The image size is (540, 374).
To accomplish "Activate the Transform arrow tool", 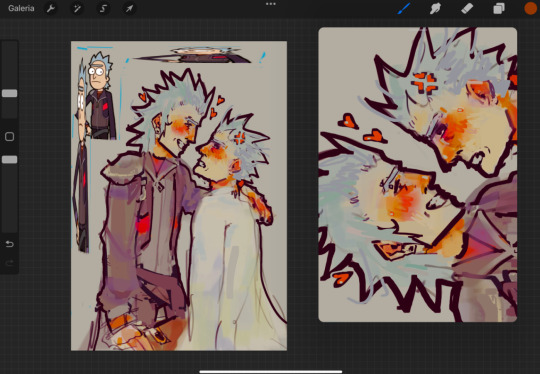I will coord(129,8).
